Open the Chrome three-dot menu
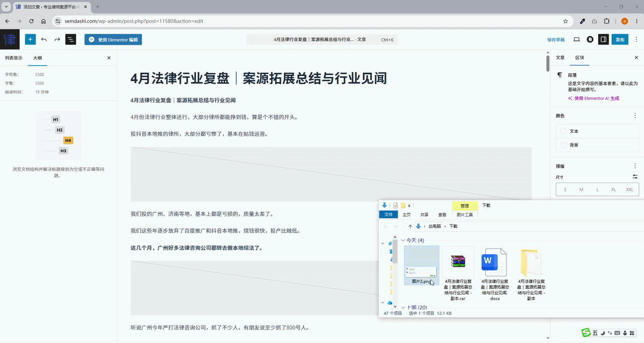 (636, 21)
